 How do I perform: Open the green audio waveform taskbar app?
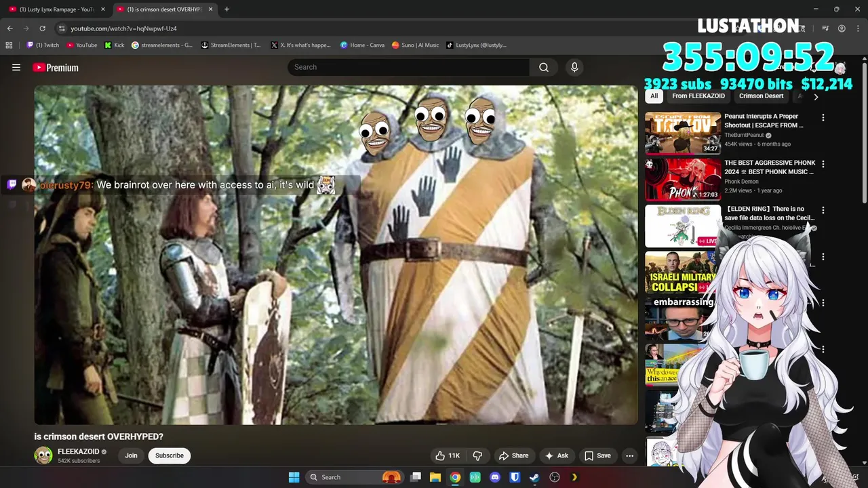[x=475, y=477]
